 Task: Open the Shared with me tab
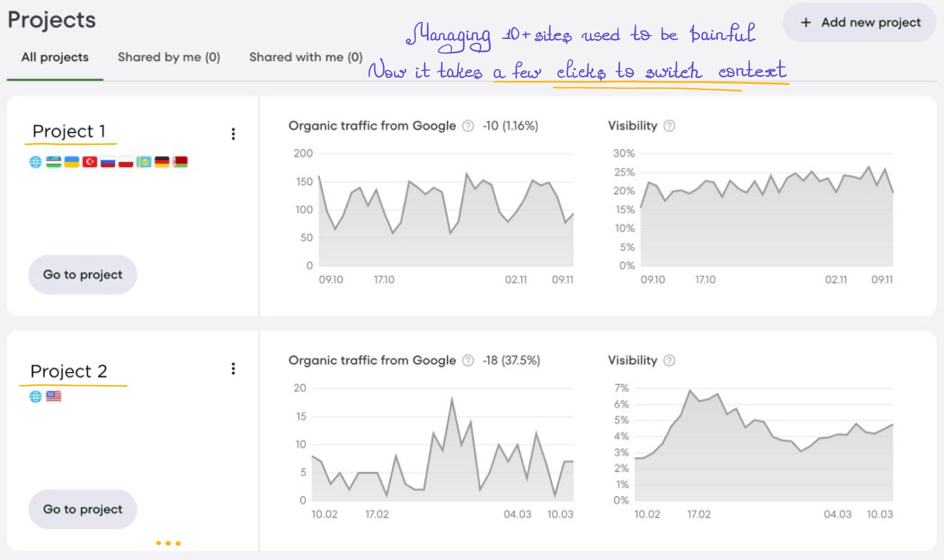point(305,57)
